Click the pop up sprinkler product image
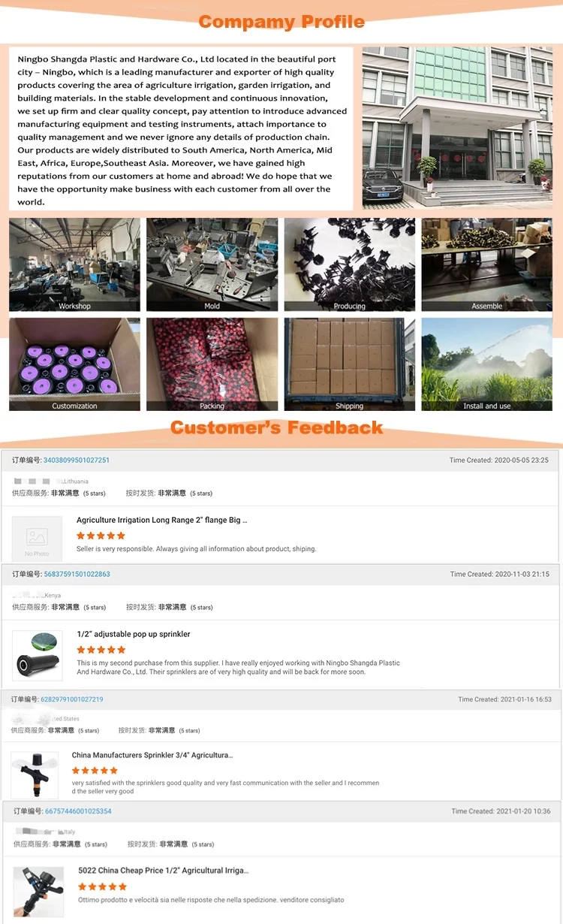This screenshot has height=924, width=563. (x=38, y=655)
